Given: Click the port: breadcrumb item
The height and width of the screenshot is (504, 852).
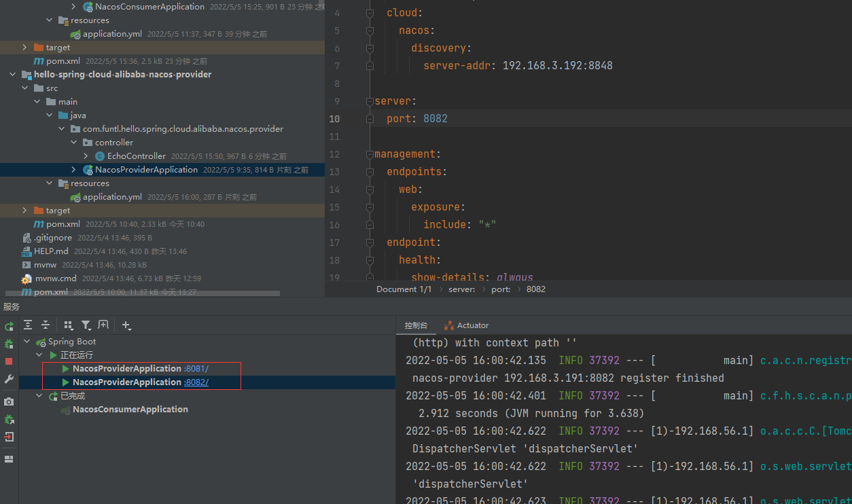Looking at the screenshot, I should tap(501, 289).
